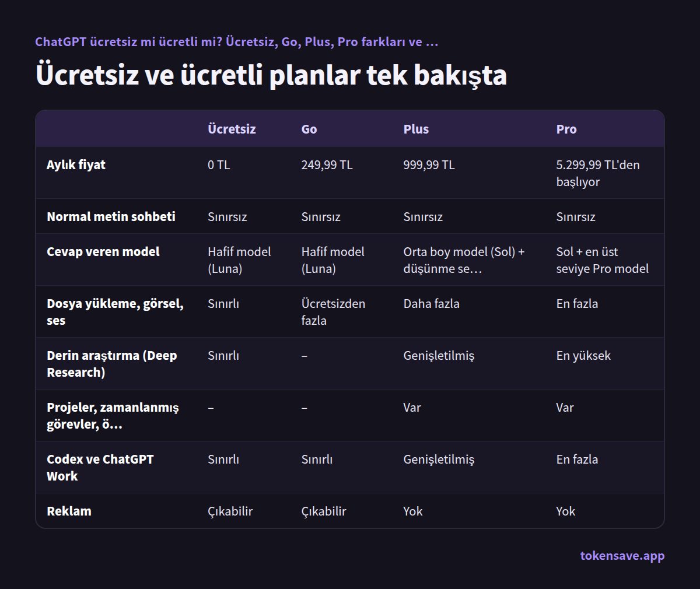Image resolution: width=700 pixels, height=589 pixels.
Task: Click the '0 TL' price cell
Action: [219, 165]
